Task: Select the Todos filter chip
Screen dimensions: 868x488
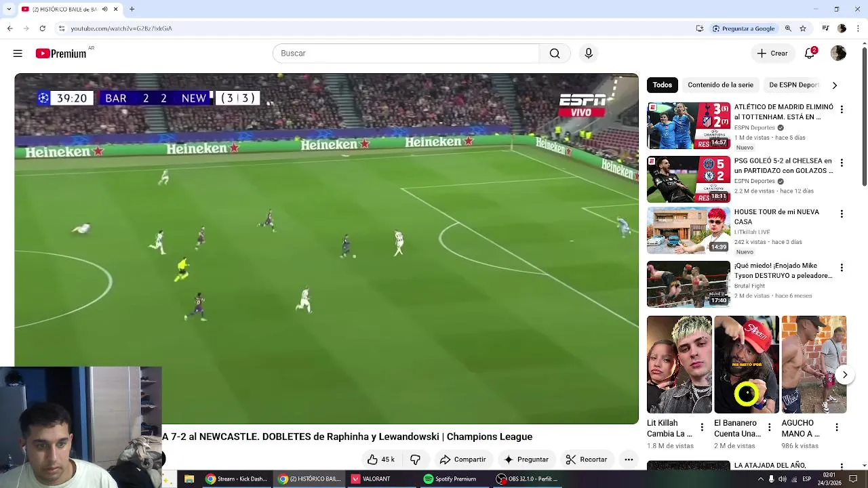Action: (663, 85)
